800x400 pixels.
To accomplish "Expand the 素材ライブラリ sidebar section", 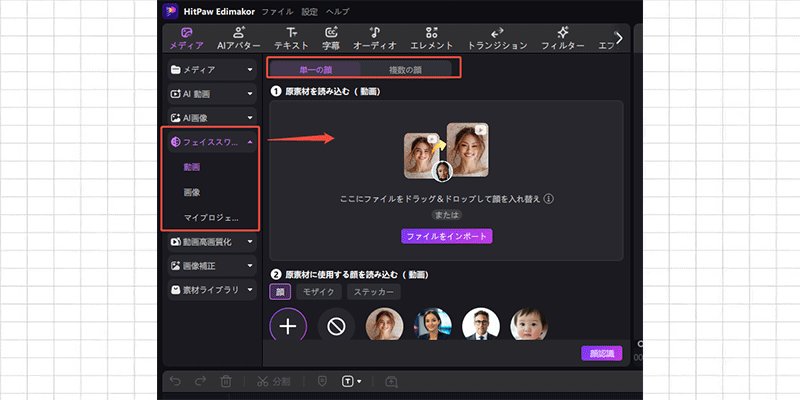I will click(212, 290).
